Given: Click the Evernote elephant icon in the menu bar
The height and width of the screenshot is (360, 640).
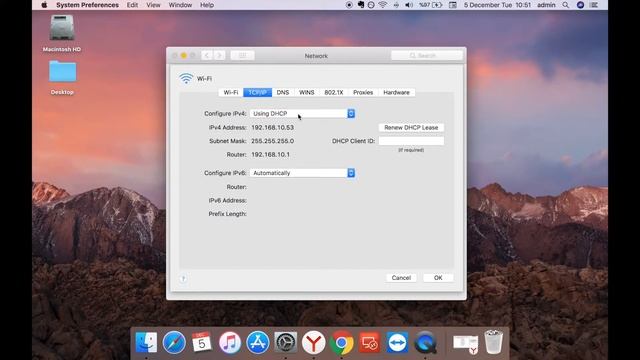Looking at the screenshot, I should [x=360, y=5].
